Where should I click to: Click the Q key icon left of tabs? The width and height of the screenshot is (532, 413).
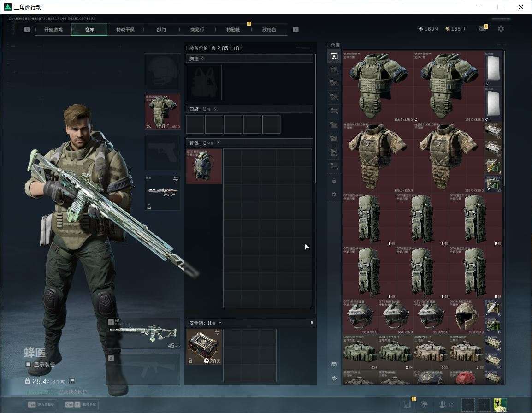click(27, 29)
